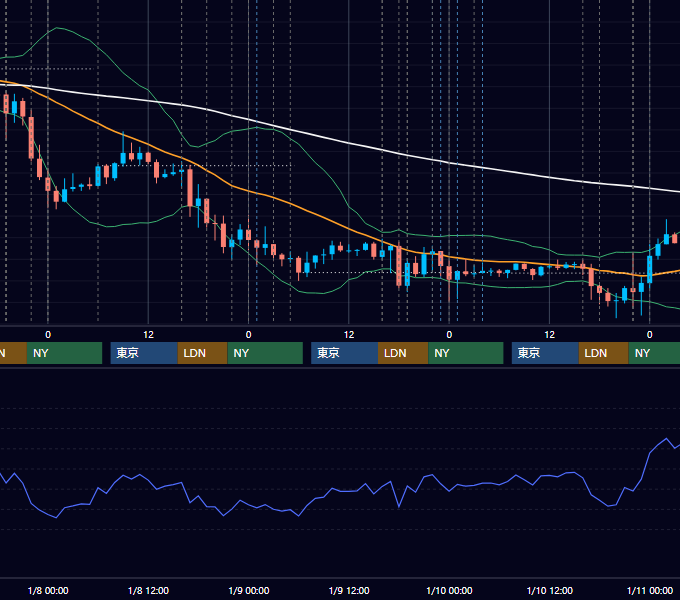
Task: Click the 1/10 00:00 date label
Action: (449, 590)
